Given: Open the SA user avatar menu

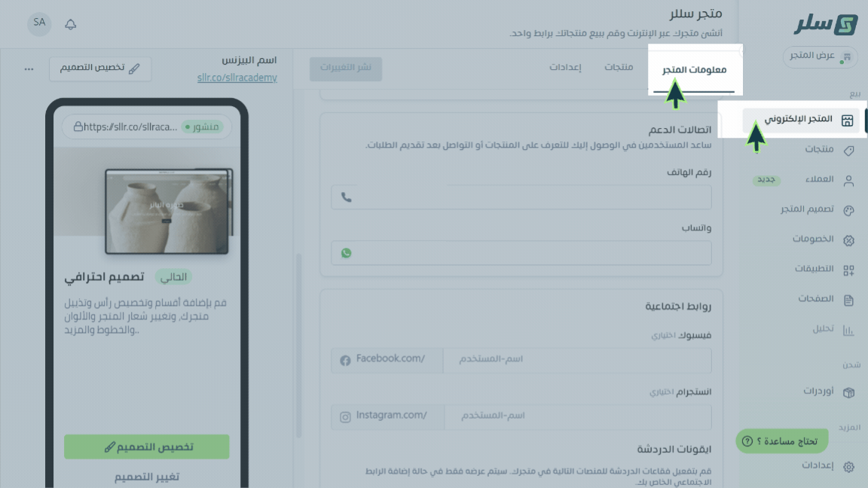Looking at the screenshot, I should tap(39, 24).
